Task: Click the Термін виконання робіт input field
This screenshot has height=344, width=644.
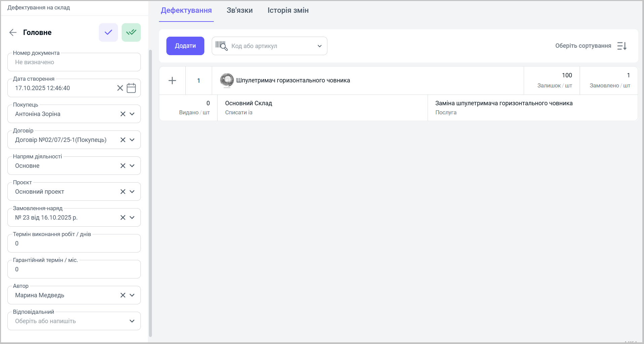Action: pyautogui.click(x=74, y=243)
